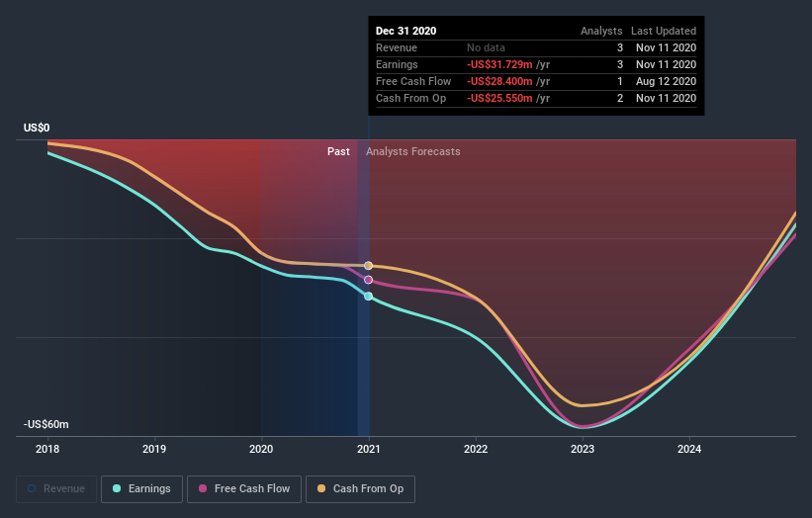812x518 pixels.
Task: Toggle the Earnings legend series
Action: [141, 489]
